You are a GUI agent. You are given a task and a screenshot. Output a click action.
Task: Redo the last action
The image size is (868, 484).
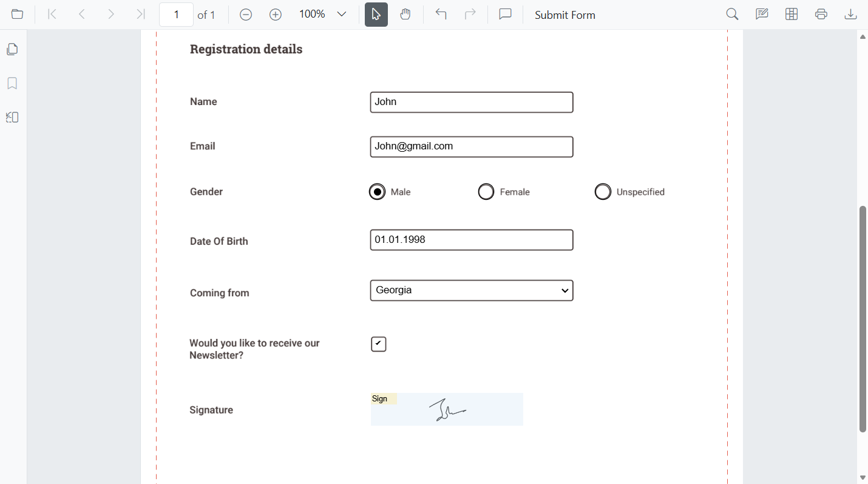(x=470, y=15)
